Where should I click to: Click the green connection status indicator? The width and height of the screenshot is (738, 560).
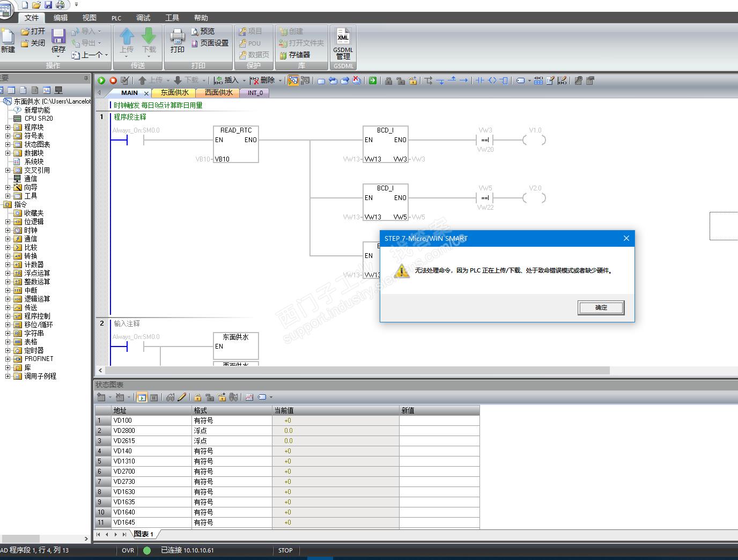pos(147,550)
